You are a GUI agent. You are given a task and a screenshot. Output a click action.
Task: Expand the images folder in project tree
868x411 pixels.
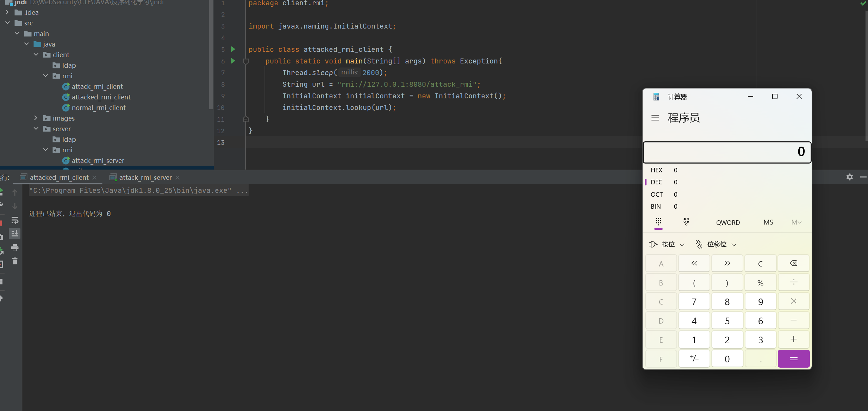click(36, 118)
